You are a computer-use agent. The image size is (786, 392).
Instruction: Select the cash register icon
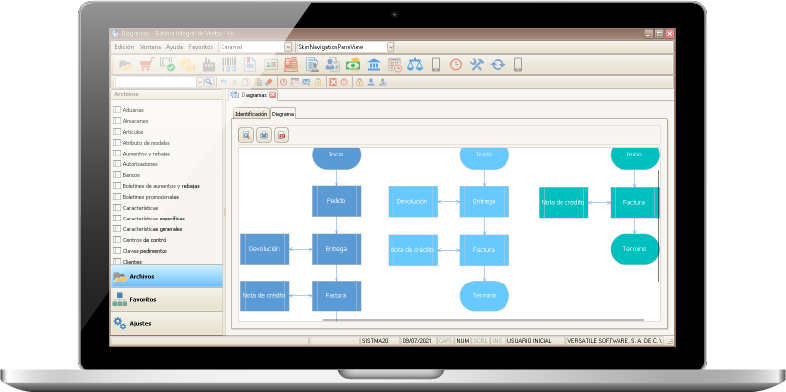(x=291, y=64)
